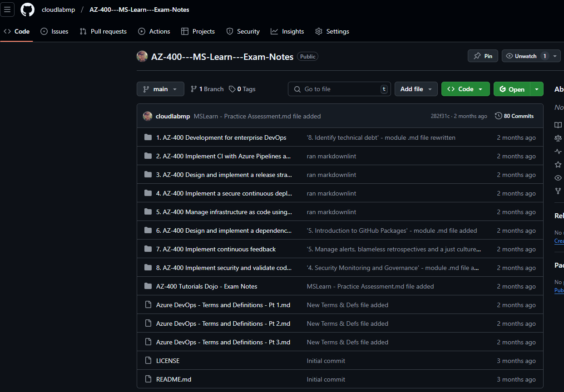Open commit hash 282f31c

(440, 116)
